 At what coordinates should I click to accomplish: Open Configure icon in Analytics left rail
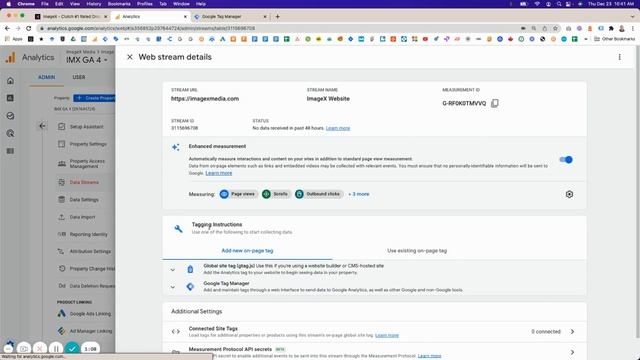(11, 151)
